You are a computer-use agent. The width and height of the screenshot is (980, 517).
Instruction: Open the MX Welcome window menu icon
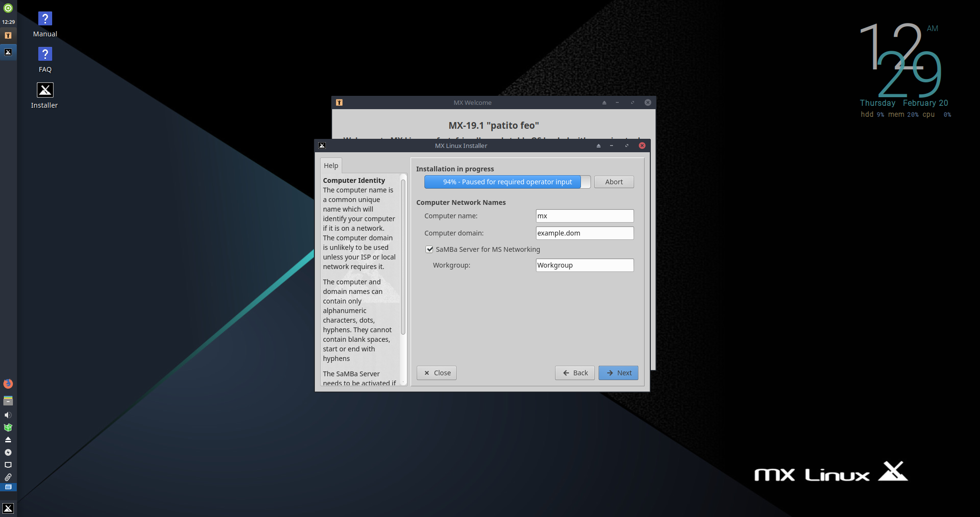click(339, 102)
